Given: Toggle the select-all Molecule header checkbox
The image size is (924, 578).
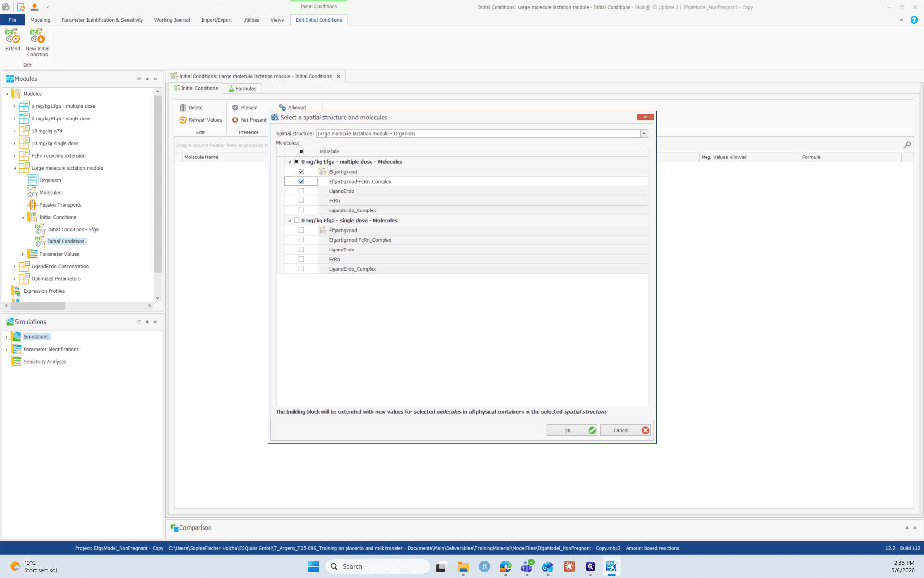Looking at the screenshot, I should [301, 151].
